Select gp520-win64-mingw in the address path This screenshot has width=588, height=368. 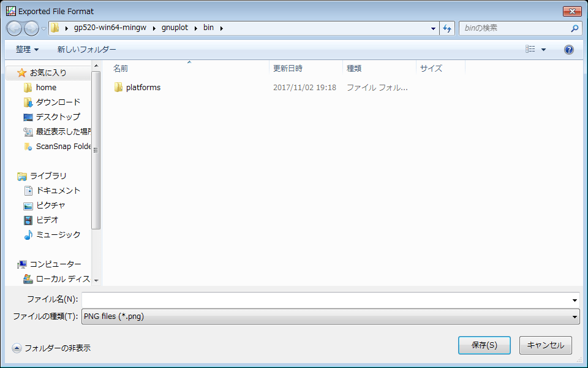click(x=110, y=28)
